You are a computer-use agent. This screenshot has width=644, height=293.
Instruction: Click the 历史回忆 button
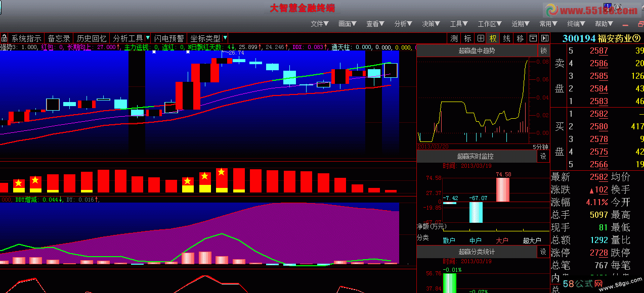click(92, 38)
